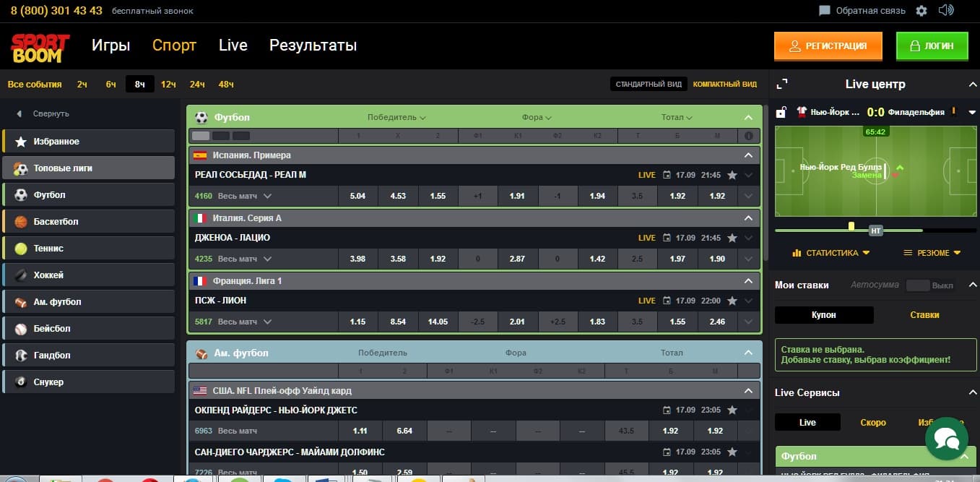Image resolution: width=980 pixels, height=482 pixels.
Task: Collapse the Ам. футбол section
Action: (x=748, y=353)
